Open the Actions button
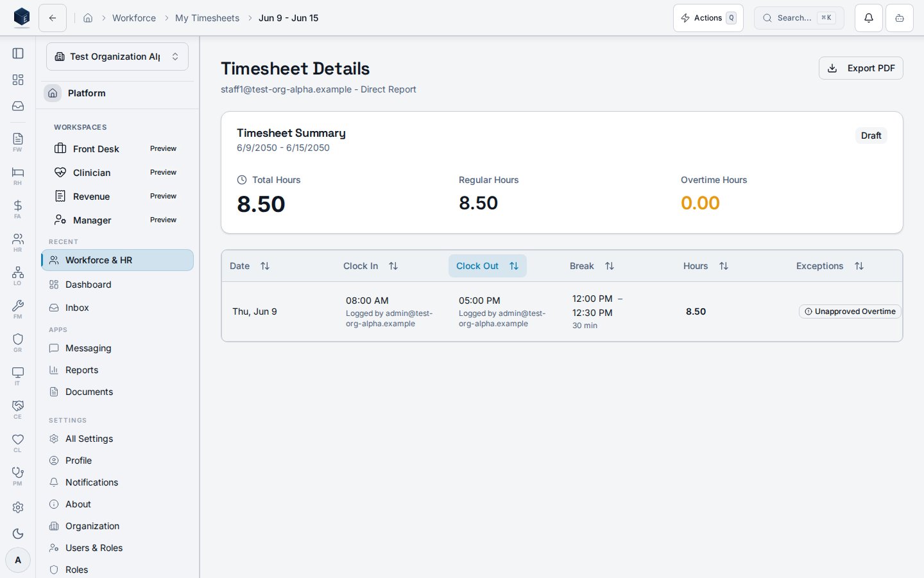 [708, 18]
